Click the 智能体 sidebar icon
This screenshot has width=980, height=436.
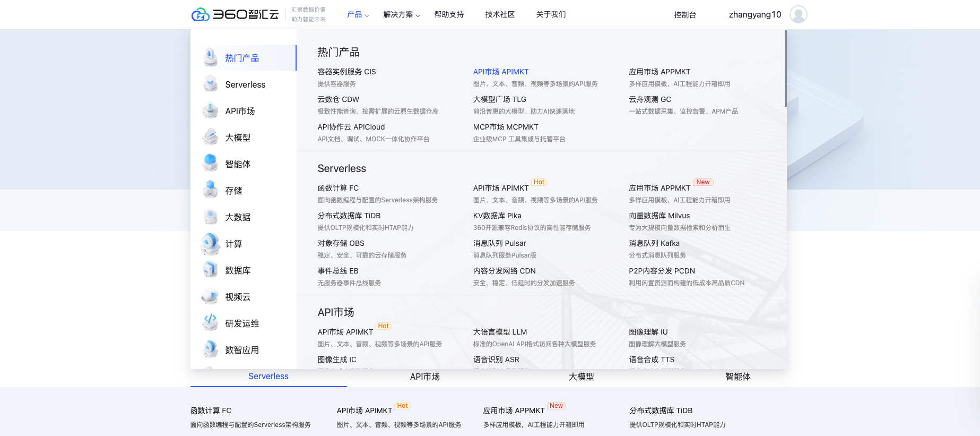point(211,164)
